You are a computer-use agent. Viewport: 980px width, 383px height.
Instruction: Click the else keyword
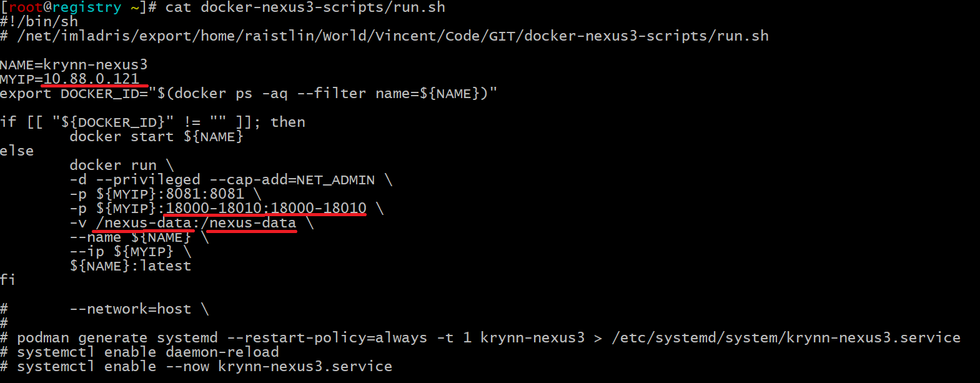point(17,151)
